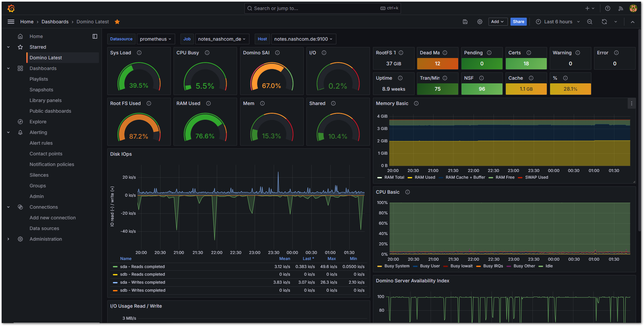Show info for Sys Load panel
This screenshot has width=644, height=326.
click(139, 53)
